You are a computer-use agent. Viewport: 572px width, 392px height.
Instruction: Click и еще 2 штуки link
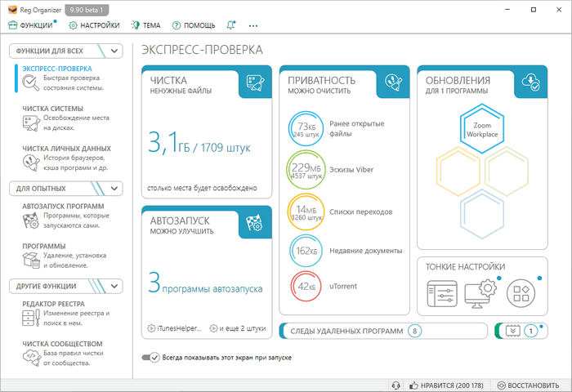tap(238, 328)
